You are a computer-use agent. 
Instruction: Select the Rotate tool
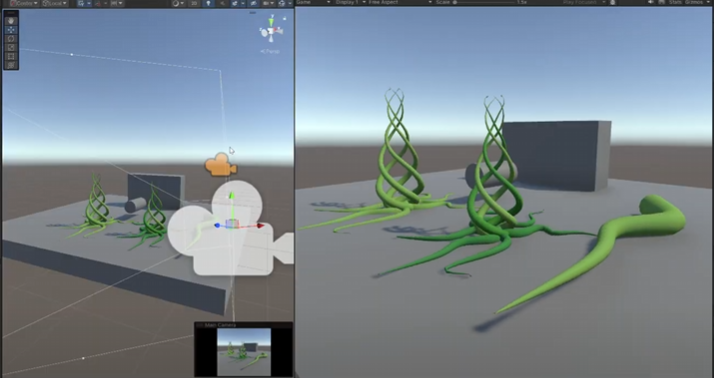point(11,39)
